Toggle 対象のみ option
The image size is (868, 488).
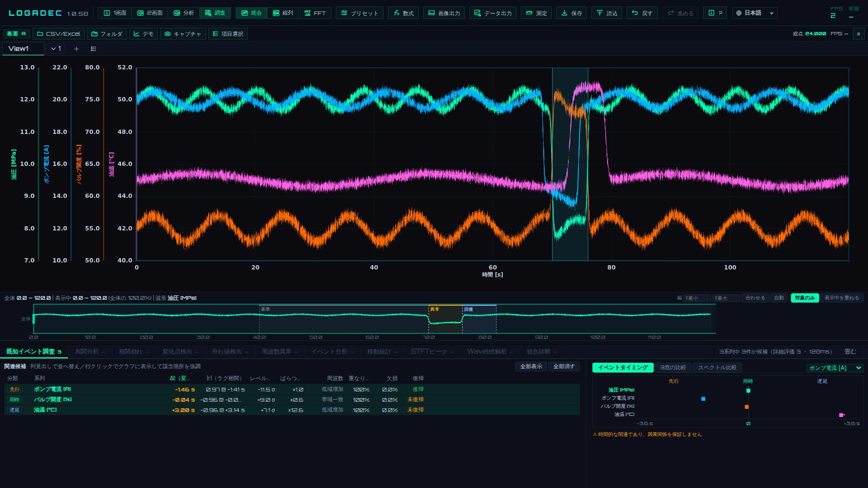pyautogui.click(x=805, y=298)
